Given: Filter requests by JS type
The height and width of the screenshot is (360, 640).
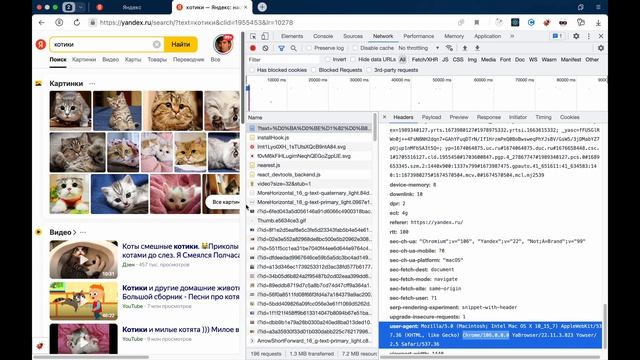Looking at the screenshot, I should point(445,60).
